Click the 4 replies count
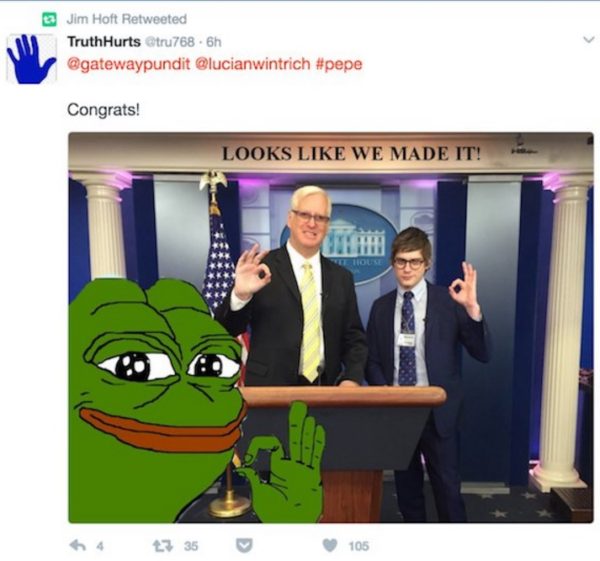The image size is (600, 561). [99, 546]
